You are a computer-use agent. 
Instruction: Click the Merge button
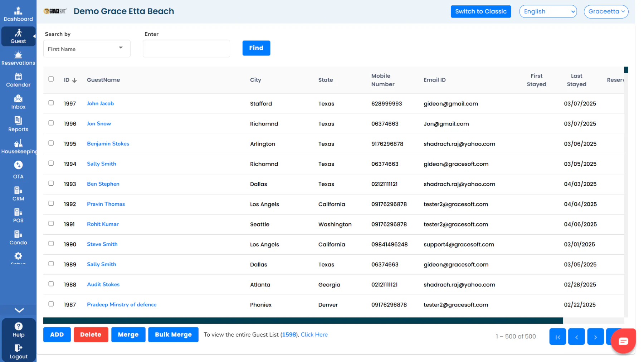pos(128,335)
